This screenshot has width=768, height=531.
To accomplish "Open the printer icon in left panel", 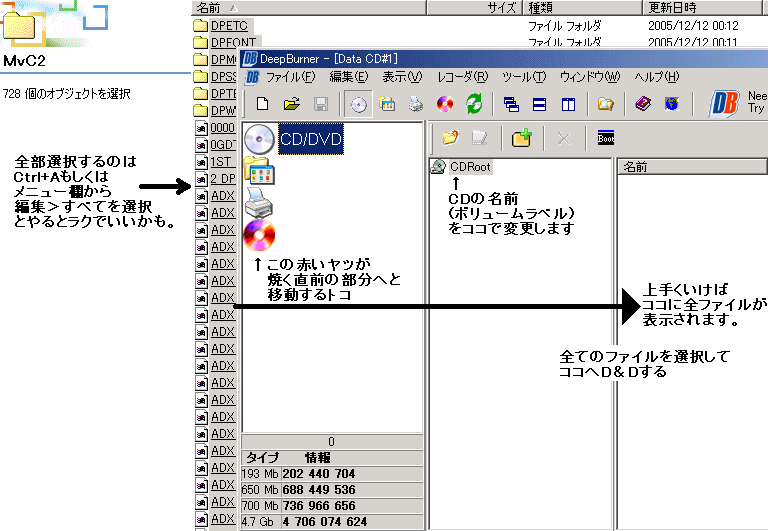I will [x=259, y=202].
